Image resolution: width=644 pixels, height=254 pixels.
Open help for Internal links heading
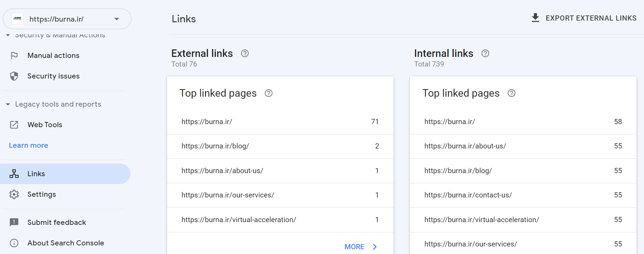(485, 53)
